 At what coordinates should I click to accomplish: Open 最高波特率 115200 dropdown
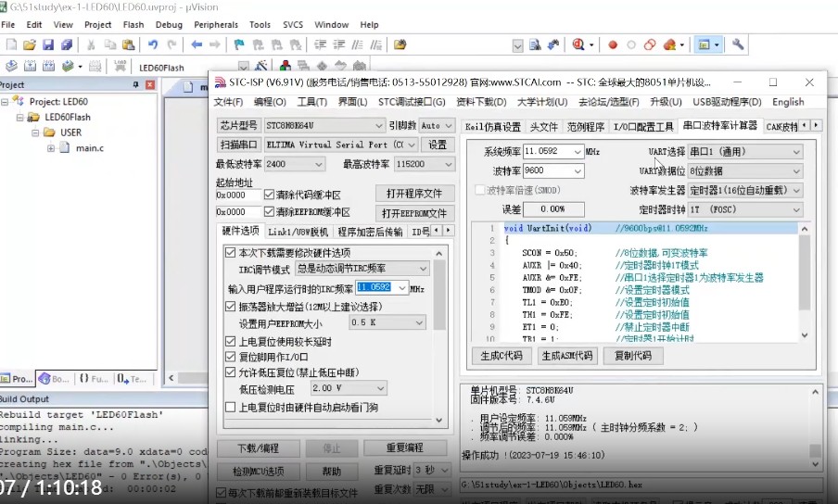tap(425, 164)
